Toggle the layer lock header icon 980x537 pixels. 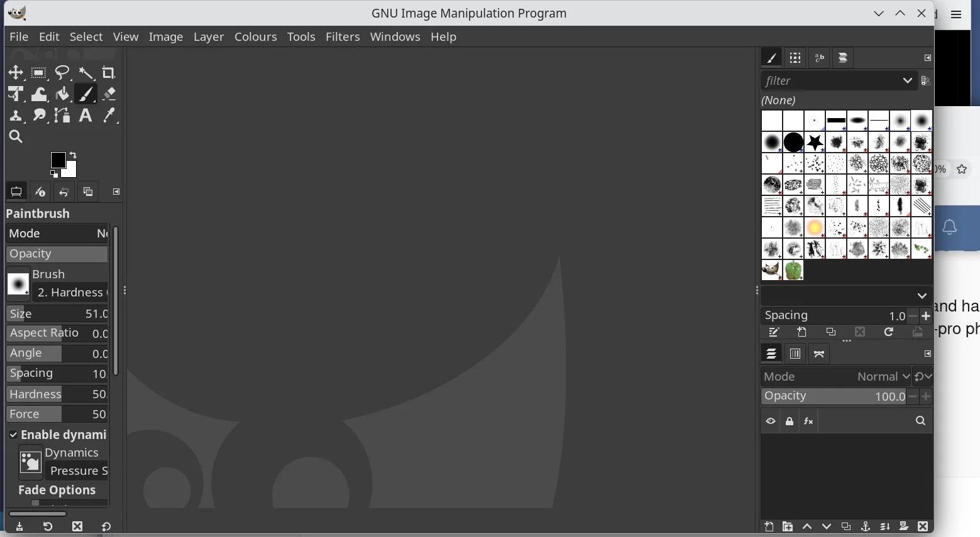(790, 421)
